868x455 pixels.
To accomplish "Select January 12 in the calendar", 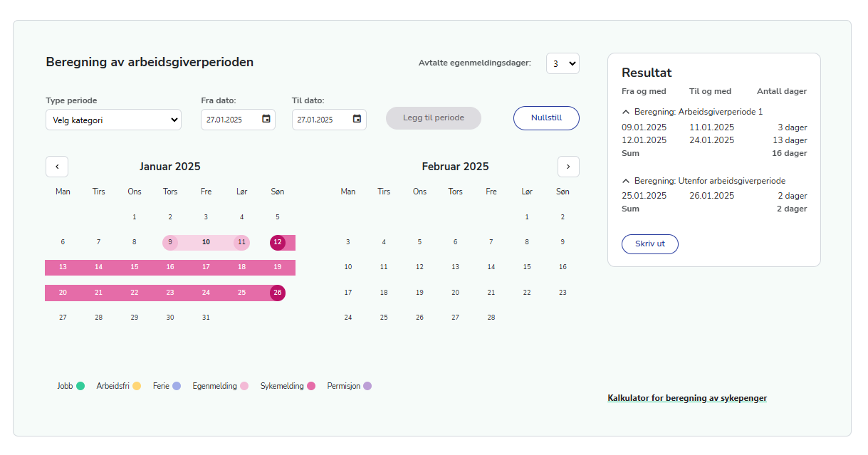I will pyautogui.click(x=278, y=242).
